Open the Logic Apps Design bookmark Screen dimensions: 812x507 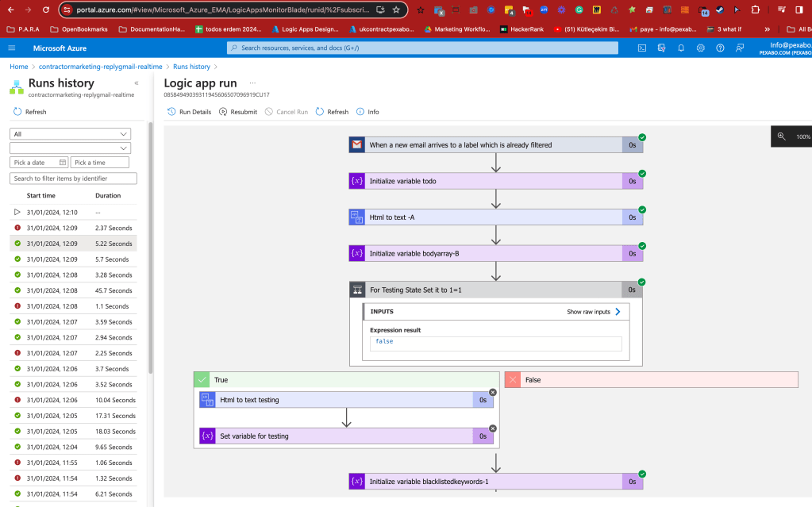point(305,29)
